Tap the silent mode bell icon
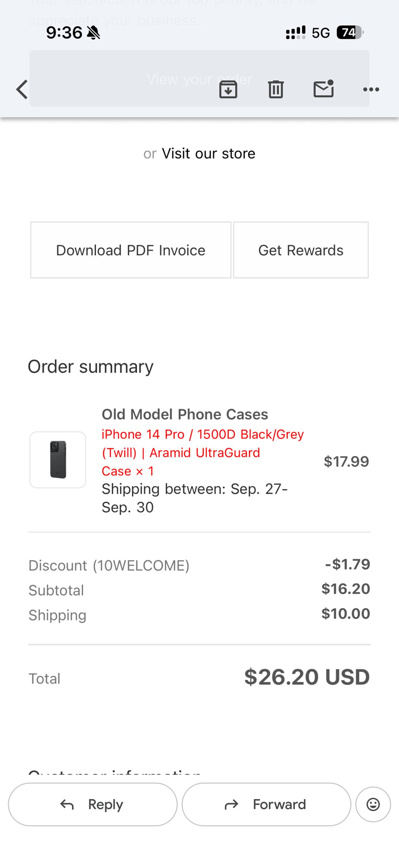 [93, 33]
